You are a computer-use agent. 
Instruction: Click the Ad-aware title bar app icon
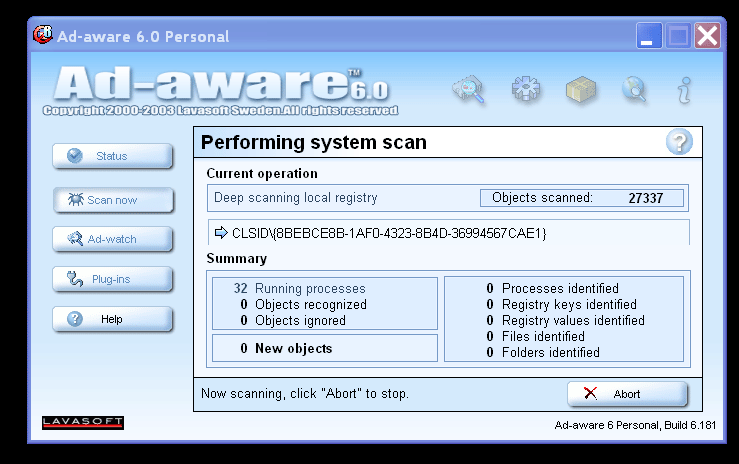click(x=43, y=35)
